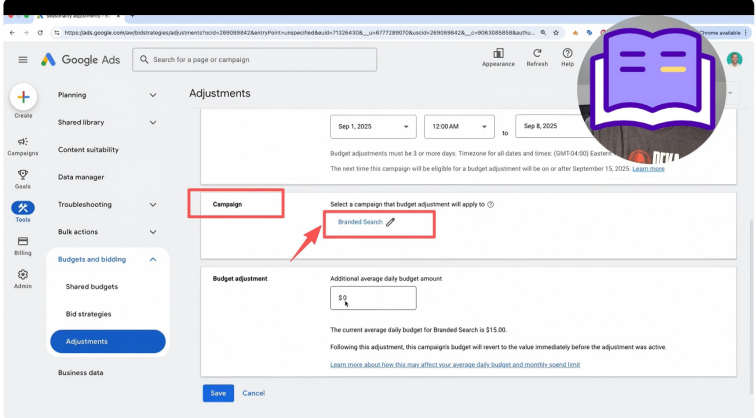
Task: Click the help icon next to campaign selection
Action: [490, 204]
